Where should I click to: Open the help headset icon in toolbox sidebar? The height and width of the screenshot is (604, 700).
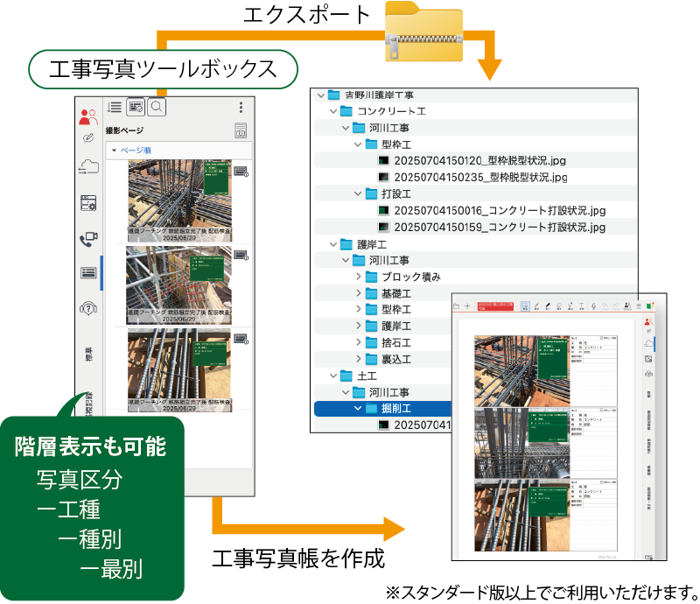[88, 308]
